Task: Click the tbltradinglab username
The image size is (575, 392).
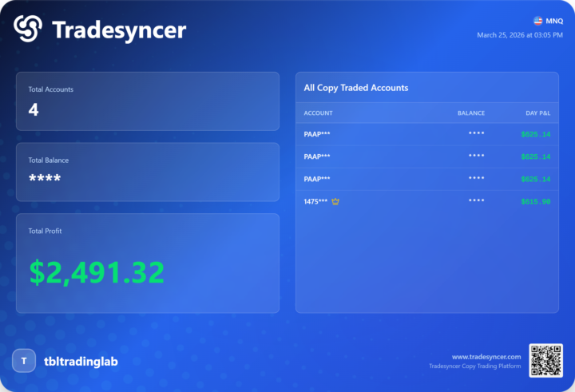Action: tap(81, 362)
